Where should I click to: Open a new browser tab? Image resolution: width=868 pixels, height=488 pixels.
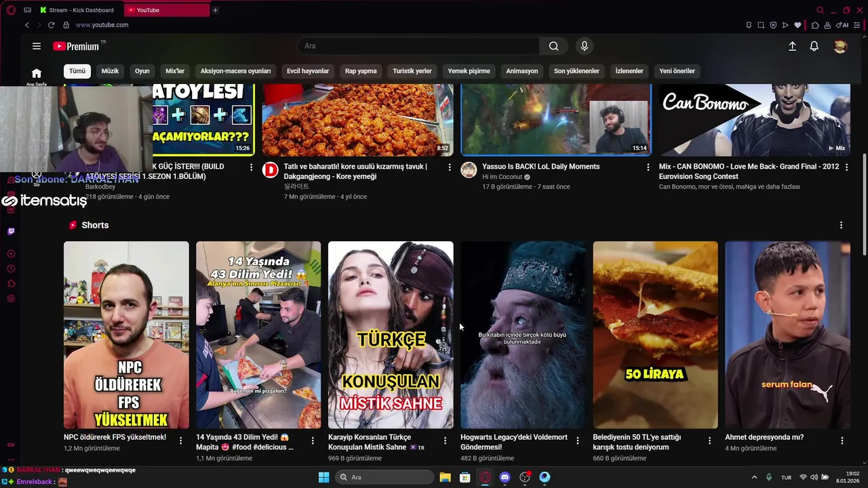[215, 10]
